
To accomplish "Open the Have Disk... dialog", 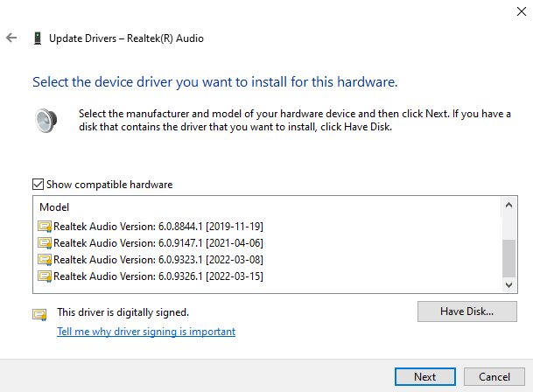I will click(x=467, y=311).
